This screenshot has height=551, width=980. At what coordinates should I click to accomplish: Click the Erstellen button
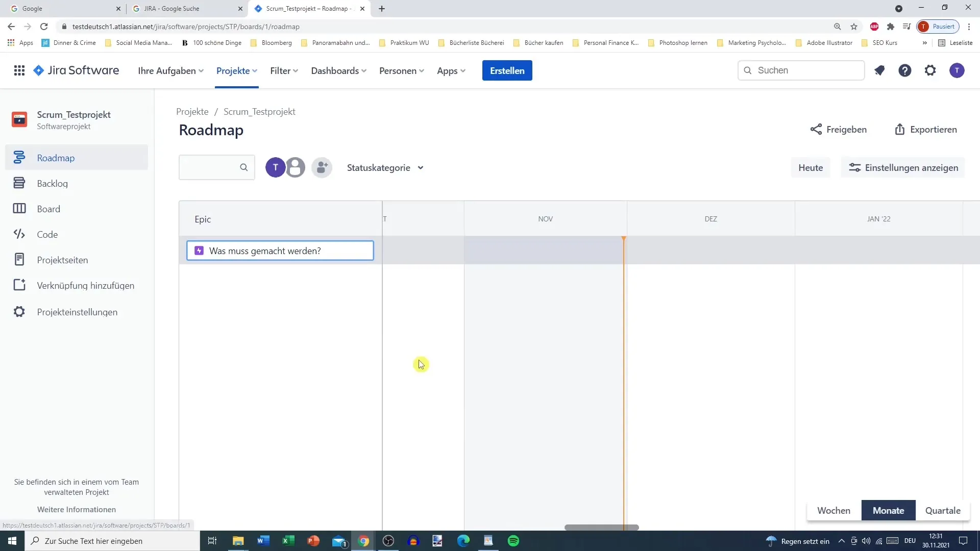507,70
